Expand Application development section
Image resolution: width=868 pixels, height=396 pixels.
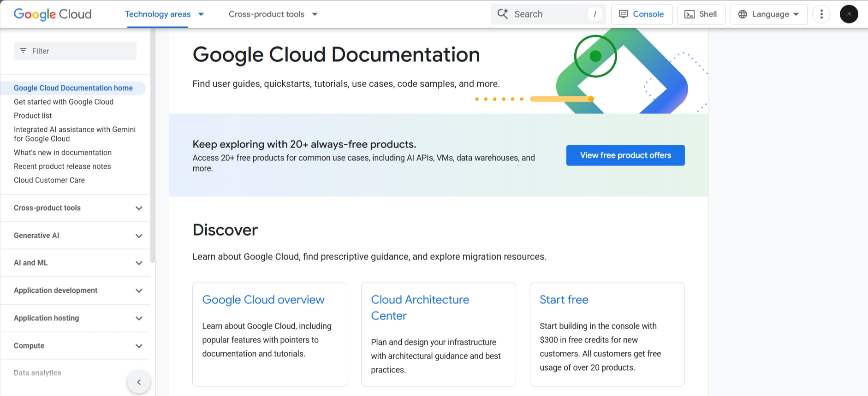click(75, 290)
